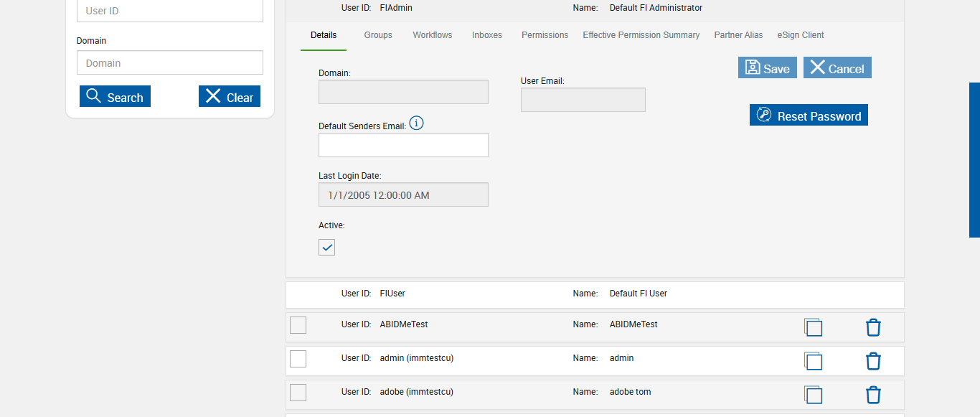Image resolution: width=980 pixels, height=417 pixels.
Task: Collapse the FIAdmin user details
Action: [x=502, y=9]
